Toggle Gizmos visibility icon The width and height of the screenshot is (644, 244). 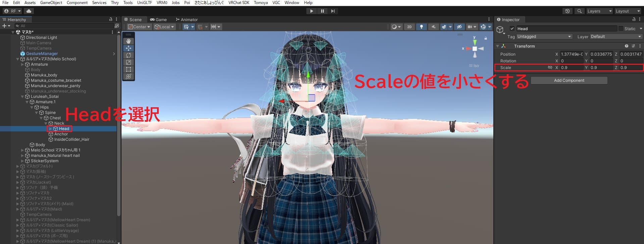coord(483,27)
